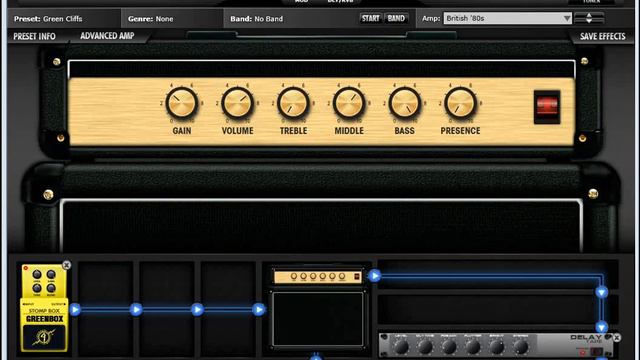Select the miniature speaker cabinet in signal chain
This screenshot has width=640, height=360.
(318, 319)
